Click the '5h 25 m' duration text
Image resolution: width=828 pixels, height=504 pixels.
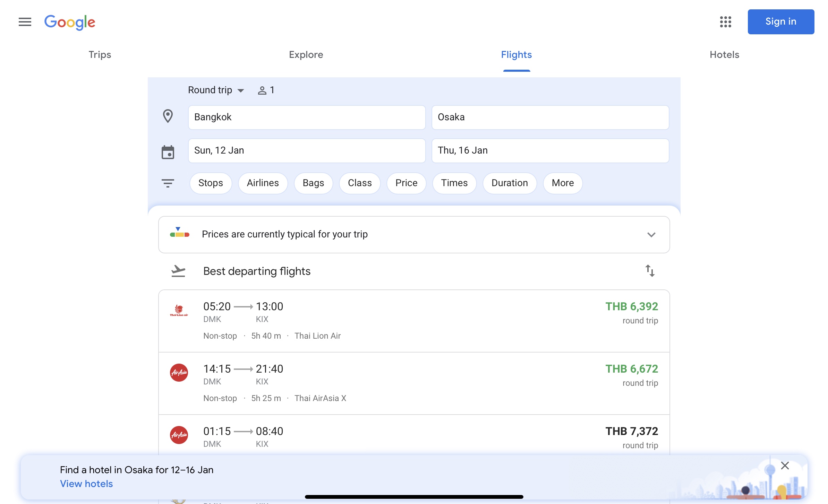266,398
